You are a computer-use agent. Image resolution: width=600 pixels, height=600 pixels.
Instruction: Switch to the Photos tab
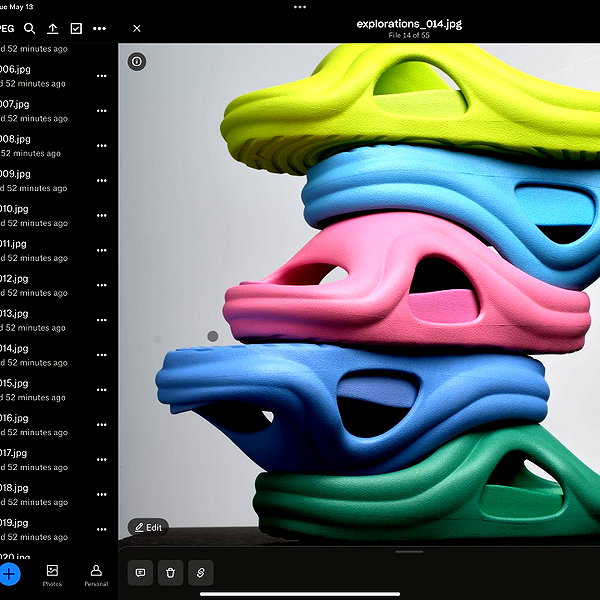point(52,575)
